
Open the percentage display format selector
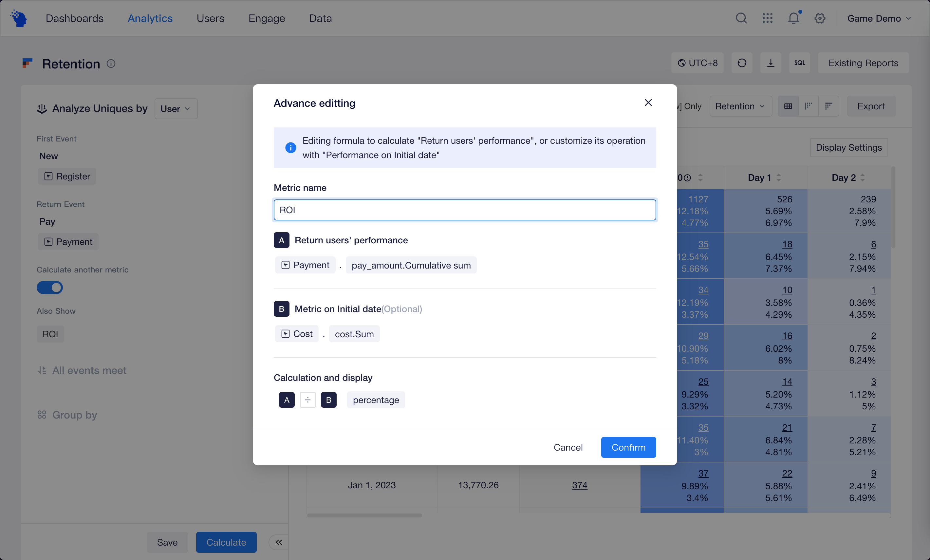point(376,400)
